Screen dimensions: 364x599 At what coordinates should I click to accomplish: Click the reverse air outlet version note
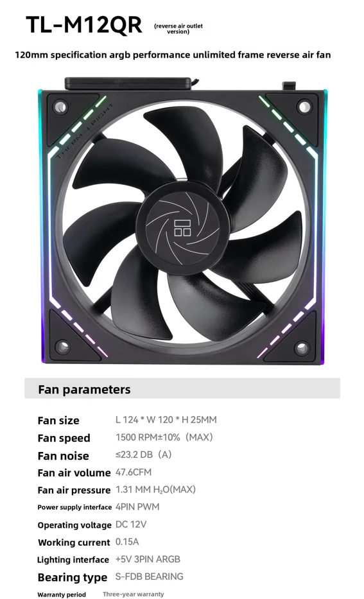[178, 29]
